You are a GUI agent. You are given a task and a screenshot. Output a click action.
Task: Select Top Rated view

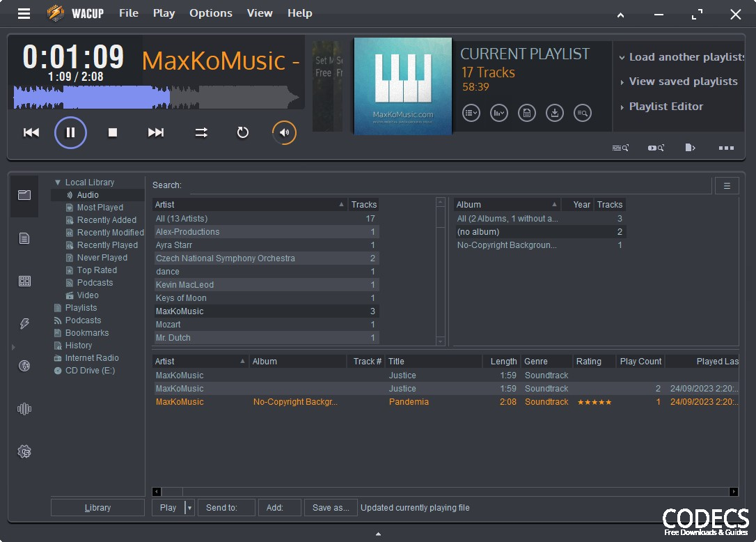(97, 270)
